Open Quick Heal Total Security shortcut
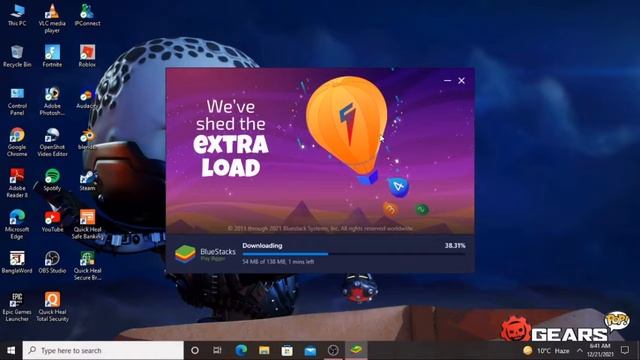This screenshot has width=640, height=360. tap(52, 307)
